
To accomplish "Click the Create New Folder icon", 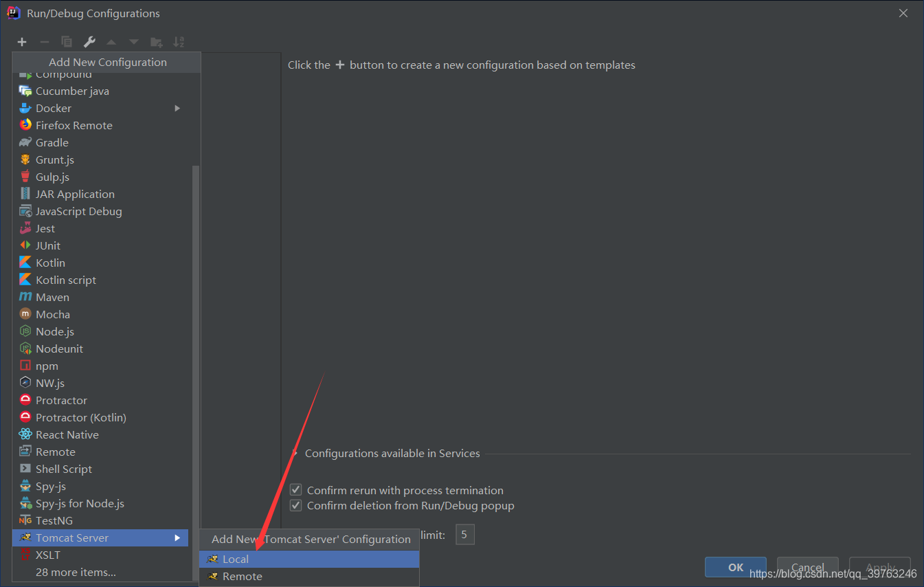I will click(x=157, y=42).
